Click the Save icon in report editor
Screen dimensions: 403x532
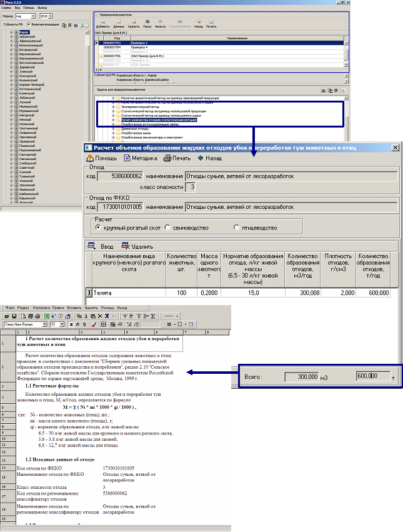point(14,317)
